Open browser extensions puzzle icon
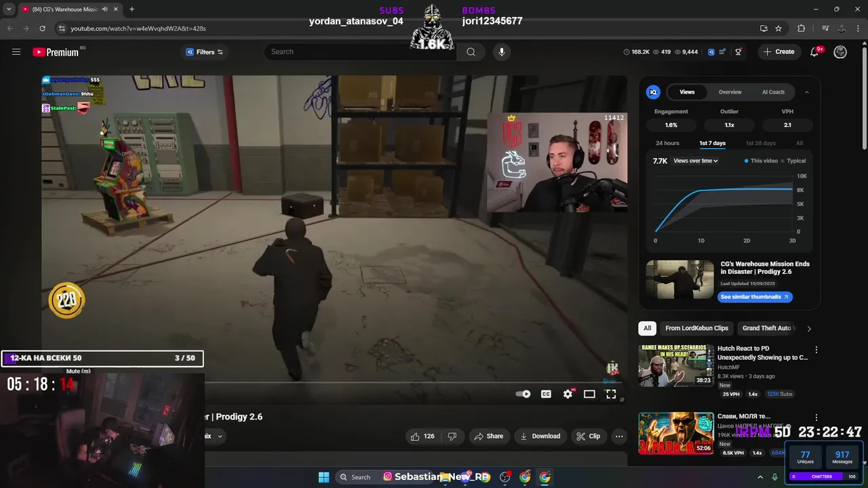 (x=802, y=28)
